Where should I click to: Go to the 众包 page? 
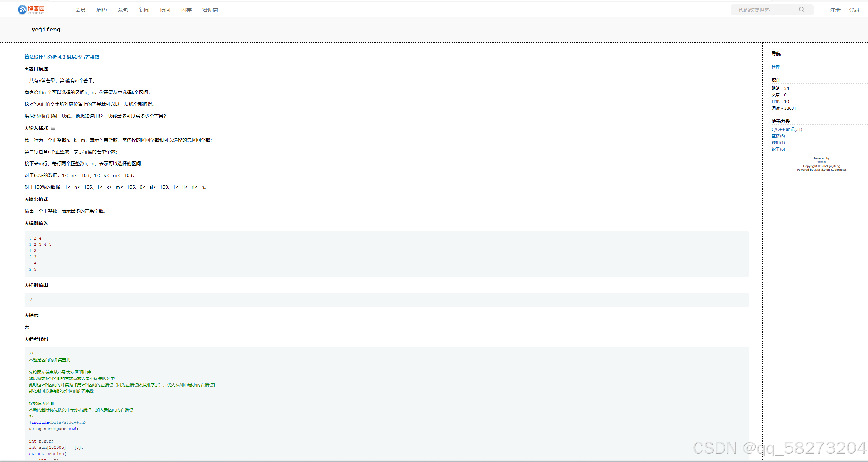pyautogui.click(x=123, y=10)
